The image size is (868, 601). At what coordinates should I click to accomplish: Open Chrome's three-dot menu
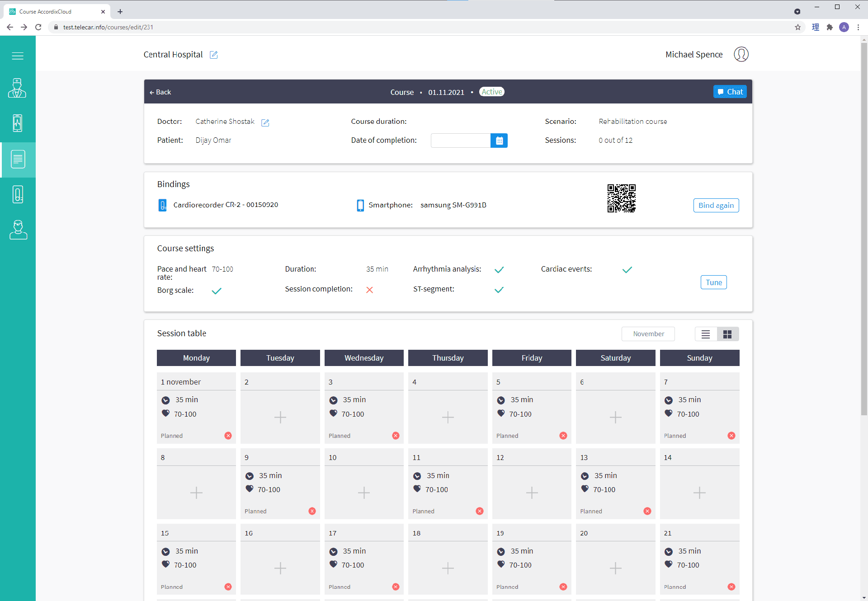pos(858,27)
